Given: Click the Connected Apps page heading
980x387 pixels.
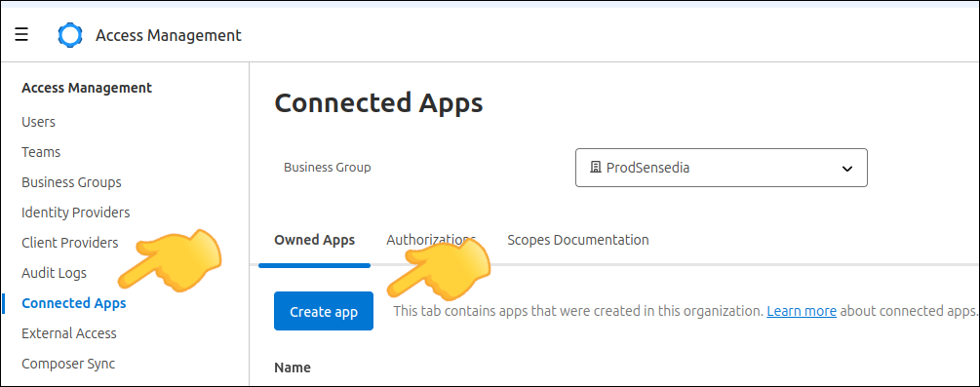Looking at the screenshot, I should 378,103.
